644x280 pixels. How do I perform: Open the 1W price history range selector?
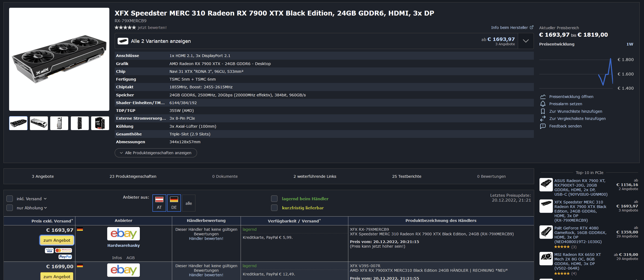tap(630, 44)
